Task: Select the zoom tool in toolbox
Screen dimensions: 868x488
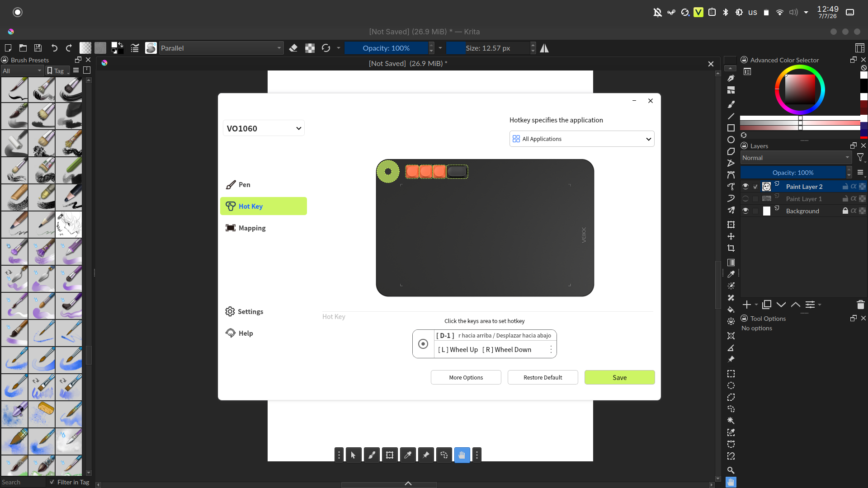Action: 731,470
